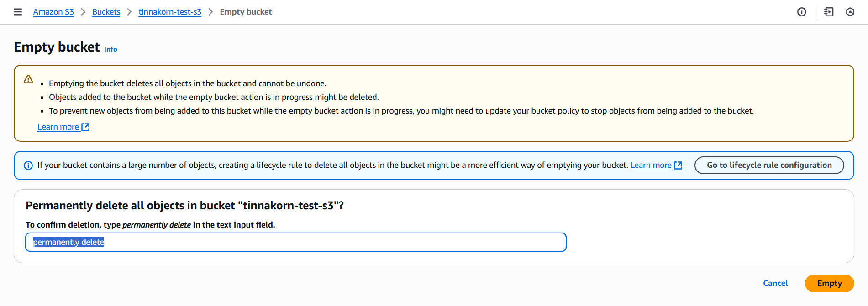
Task: Open Learn more link in lifecycle banner
Action: [x=651, y=165]
